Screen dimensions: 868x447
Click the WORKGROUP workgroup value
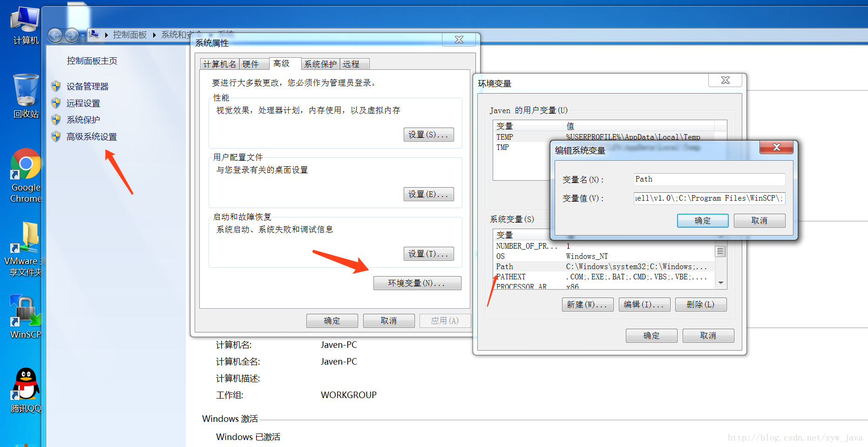click(x=349, y=395)
